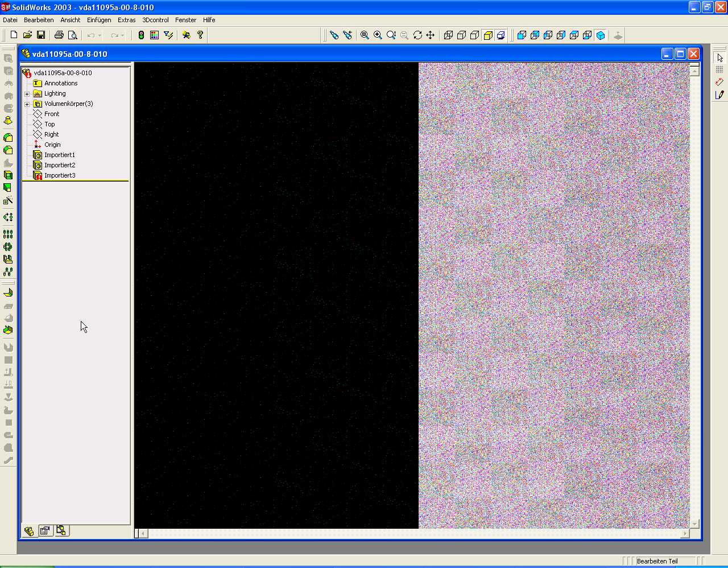The width and height of the screenshot is (728, 568).
Task: Switch to Wireframe display mode
Action: click(448, 35)
